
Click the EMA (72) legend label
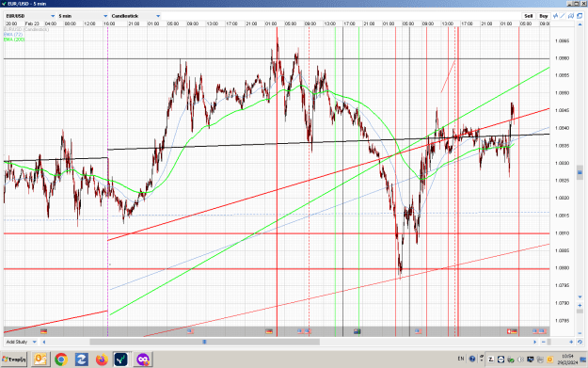pos(13,34)
